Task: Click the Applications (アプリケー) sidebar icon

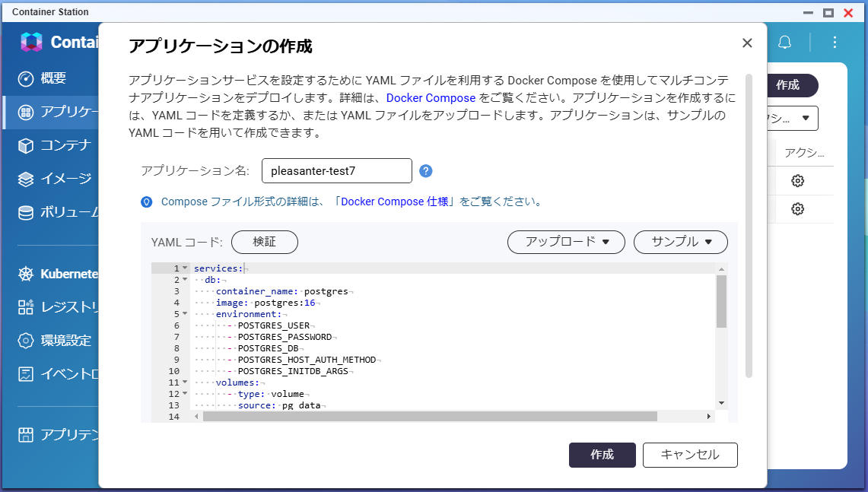Action: coord(25,113)
